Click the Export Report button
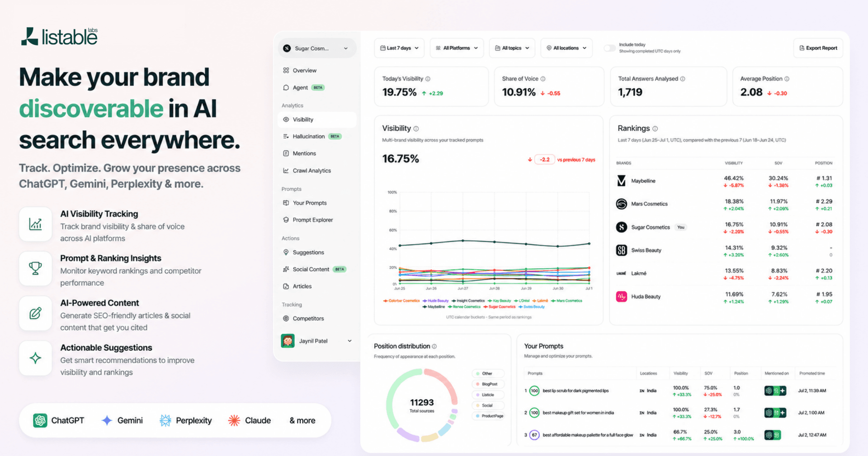Screen dimensions: 868x456 (x=818, y=48)
